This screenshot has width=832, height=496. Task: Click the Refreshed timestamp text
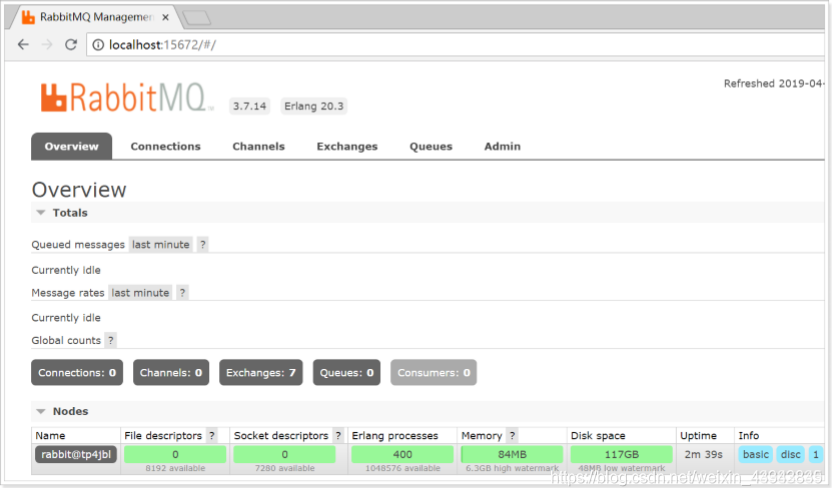[774, 83]
